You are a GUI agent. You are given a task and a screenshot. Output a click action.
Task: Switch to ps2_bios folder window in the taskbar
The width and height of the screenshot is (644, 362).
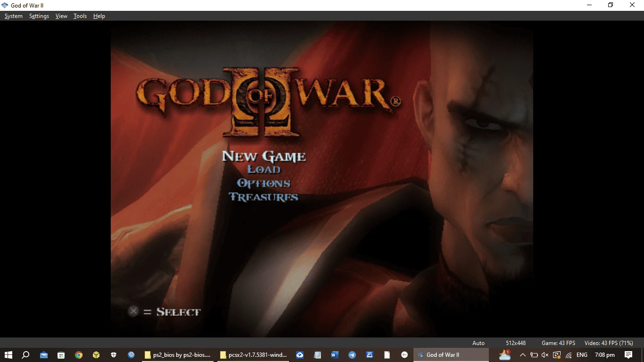click(178, 355)
